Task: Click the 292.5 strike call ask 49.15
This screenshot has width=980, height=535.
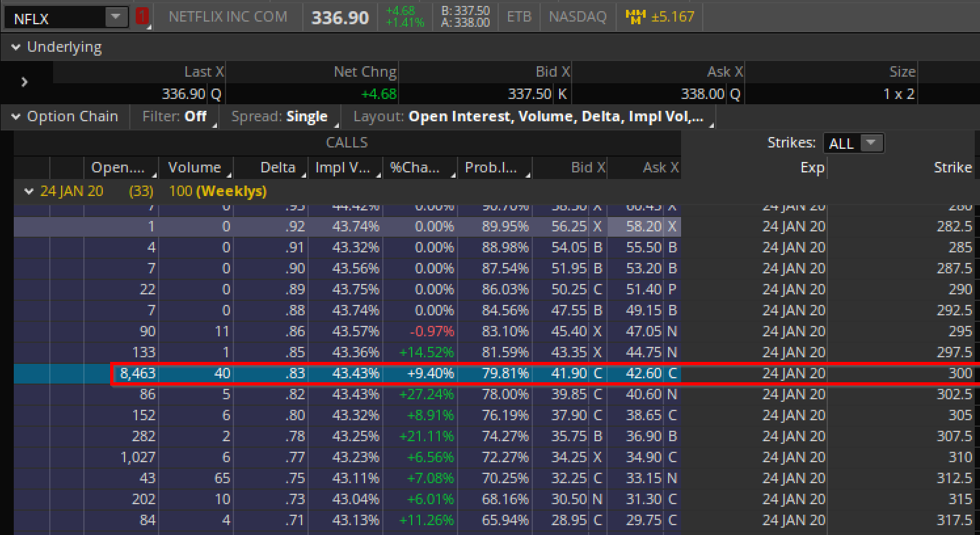Action: 644,311
